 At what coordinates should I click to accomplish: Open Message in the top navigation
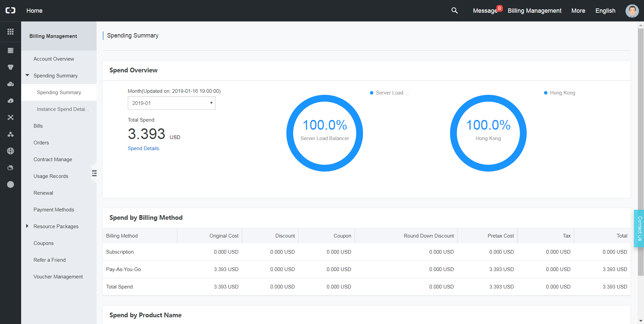click(485, 11)
